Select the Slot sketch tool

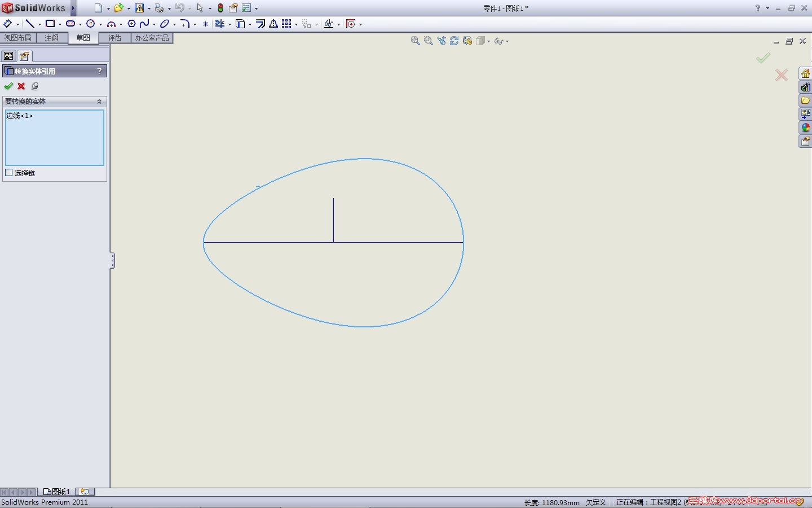pos(70,24)
